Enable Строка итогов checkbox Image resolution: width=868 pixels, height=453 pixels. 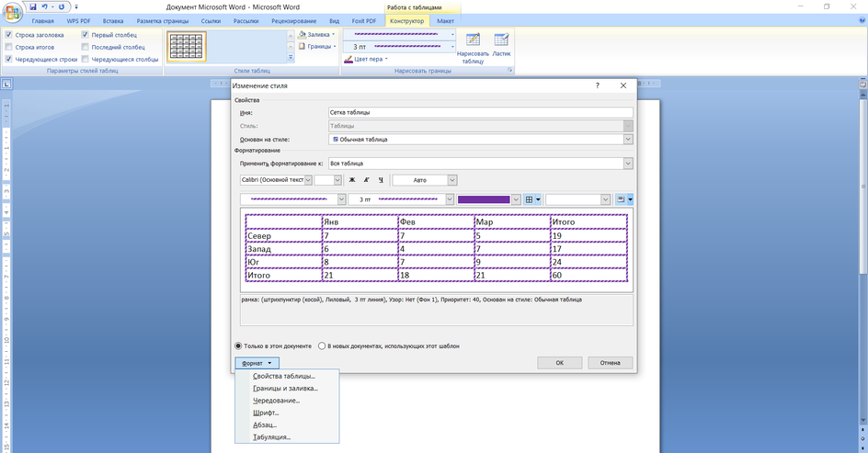[8, 47]
